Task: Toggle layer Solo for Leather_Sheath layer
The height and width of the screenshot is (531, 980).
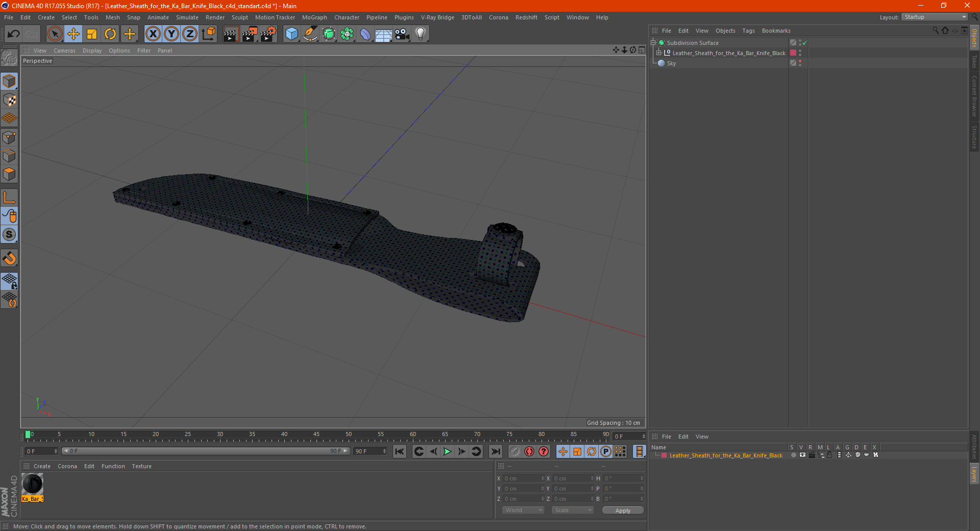Action: coord(793,455)
